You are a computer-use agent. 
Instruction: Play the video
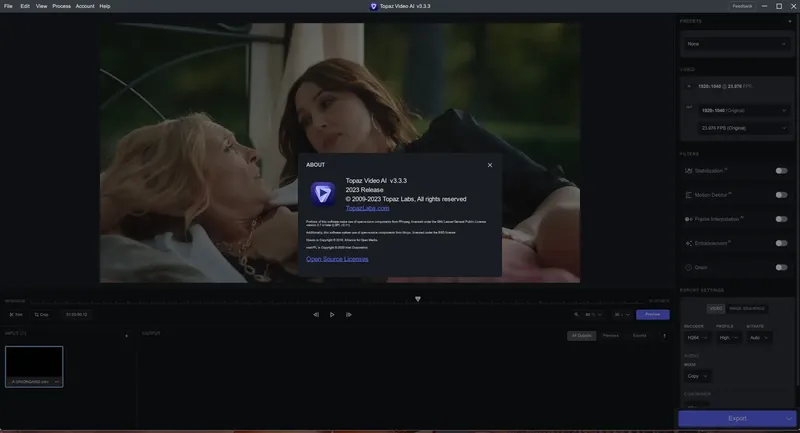click(x=332, y=315)
